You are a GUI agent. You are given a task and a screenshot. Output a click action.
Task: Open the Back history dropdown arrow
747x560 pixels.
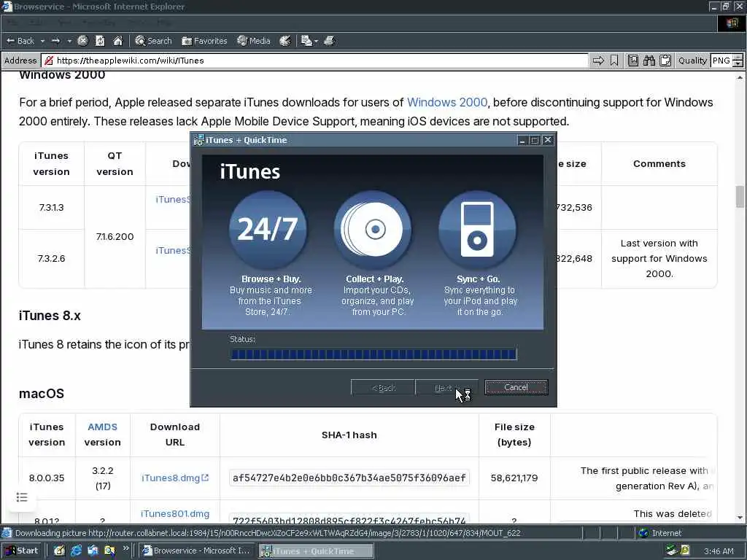click(x=42, y=41)
